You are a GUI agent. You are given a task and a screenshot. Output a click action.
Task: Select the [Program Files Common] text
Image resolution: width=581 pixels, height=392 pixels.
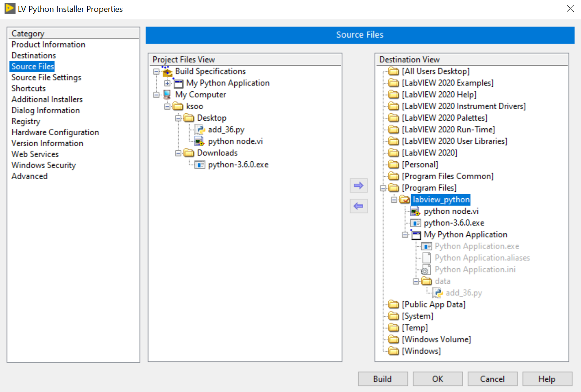tap(448, 176)
